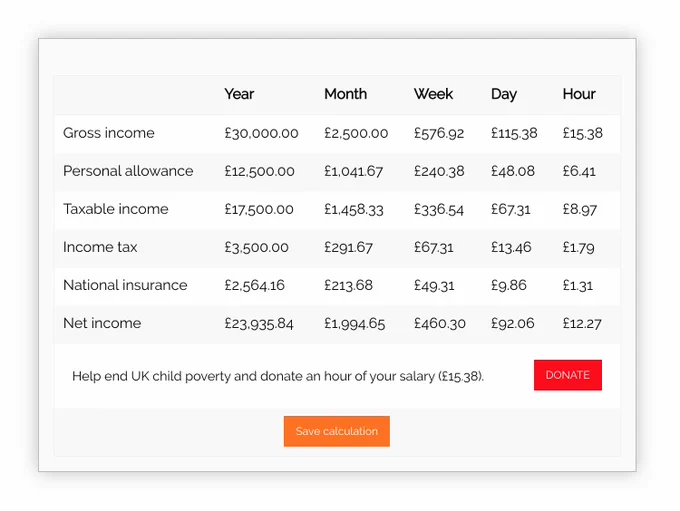The image size is (680, 511).
Task: Select the Year column header
Action: tap(239, 94)
